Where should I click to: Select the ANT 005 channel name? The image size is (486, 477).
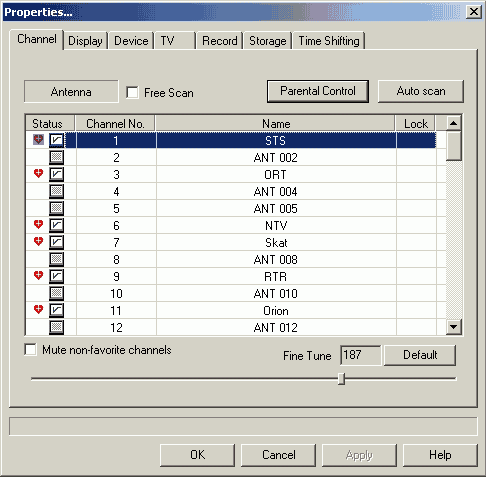point(275,208)
